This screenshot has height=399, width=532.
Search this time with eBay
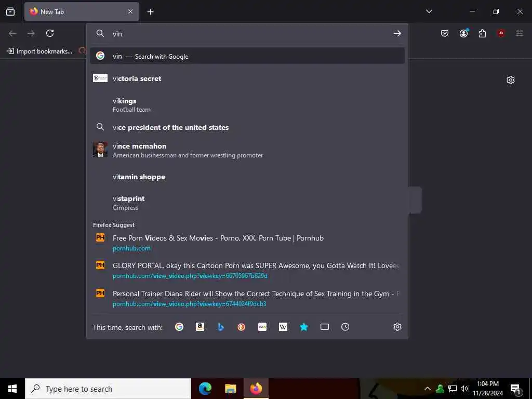(x=262, y=327)
